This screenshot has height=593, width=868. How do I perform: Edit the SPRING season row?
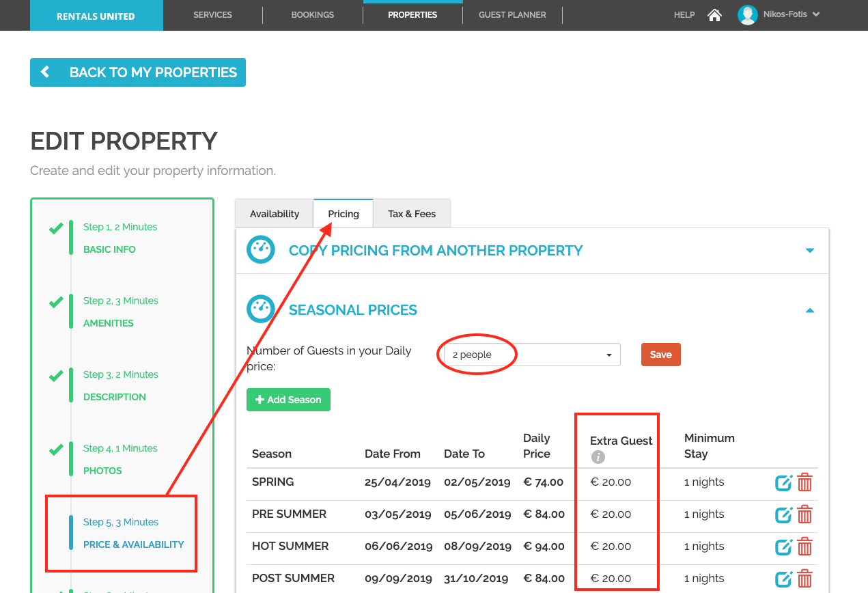(783, 483)
